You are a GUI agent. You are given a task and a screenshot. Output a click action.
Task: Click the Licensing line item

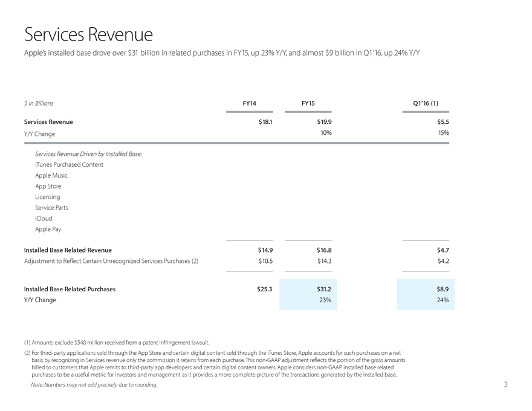point(48,196)
